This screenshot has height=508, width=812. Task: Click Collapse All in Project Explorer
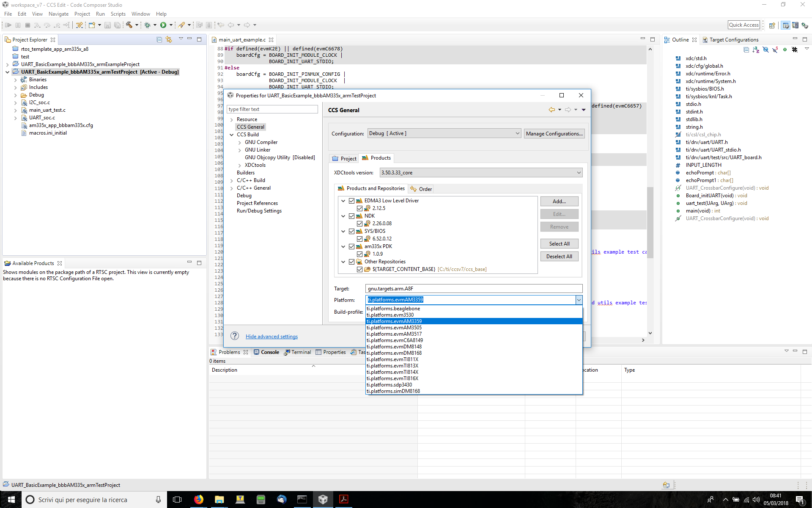159,39
